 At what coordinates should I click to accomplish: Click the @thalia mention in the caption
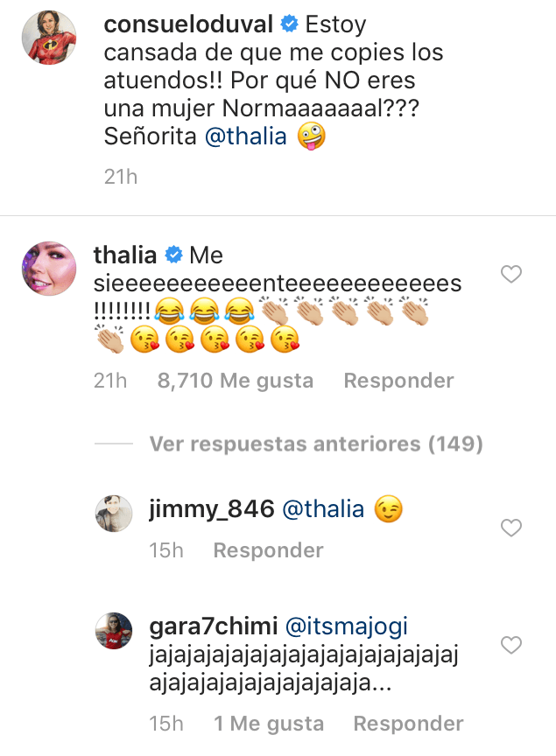pos(246,136)
